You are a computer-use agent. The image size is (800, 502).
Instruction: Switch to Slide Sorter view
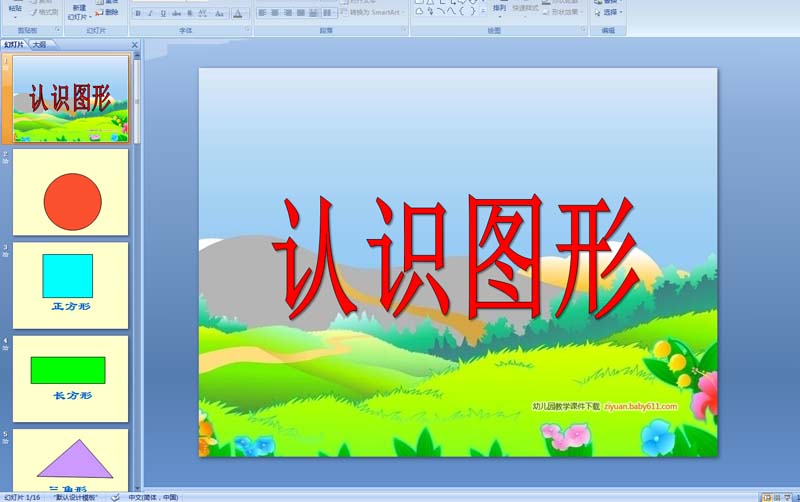pyautogui.click(x=777, y=497)
